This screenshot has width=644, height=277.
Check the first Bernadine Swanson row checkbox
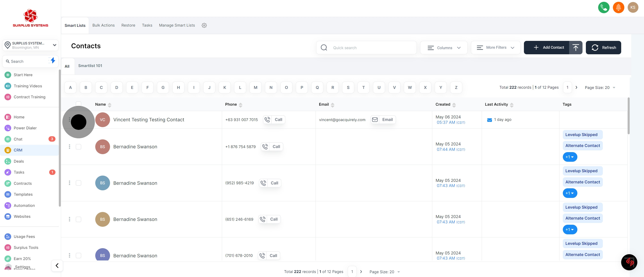coord(78,147)
